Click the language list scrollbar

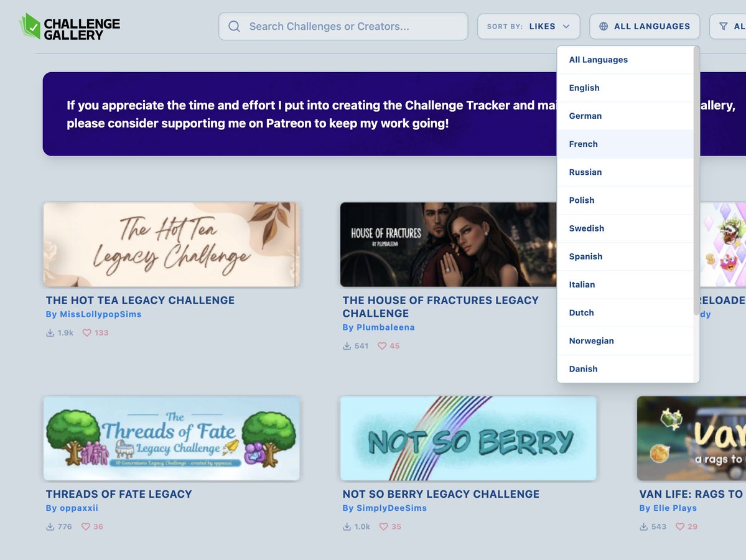[696, 181]
